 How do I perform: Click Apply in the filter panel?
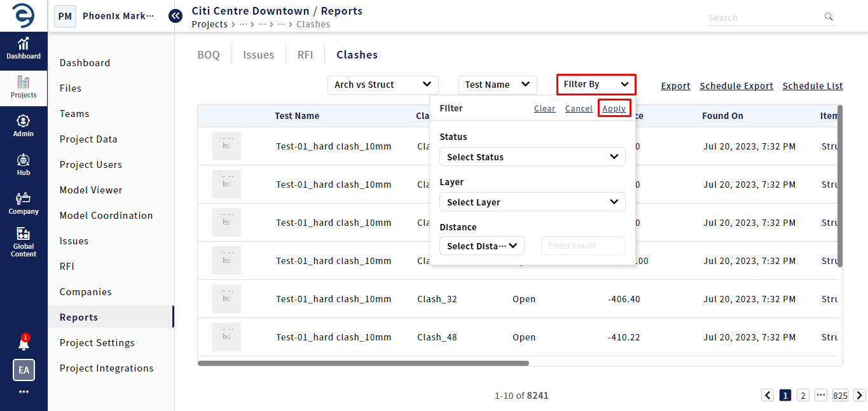614,109
